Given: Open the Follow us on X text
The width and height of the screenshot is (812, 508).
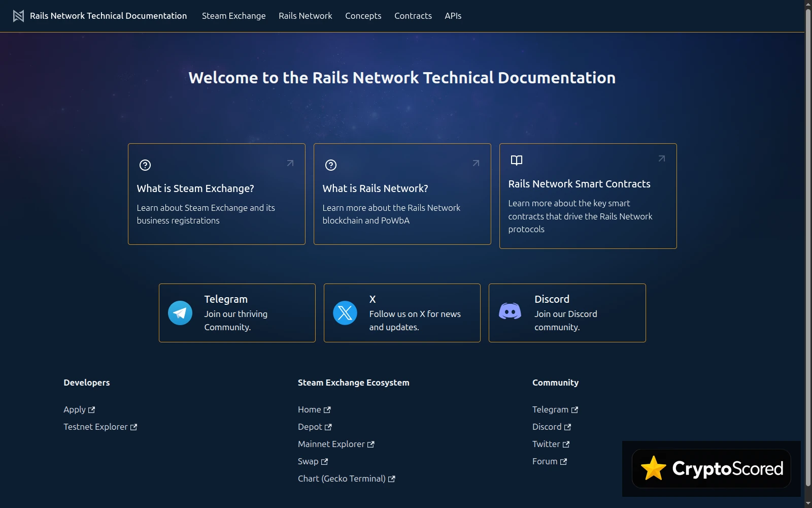Looking at the screenshot, I should (x=415, y=321).
